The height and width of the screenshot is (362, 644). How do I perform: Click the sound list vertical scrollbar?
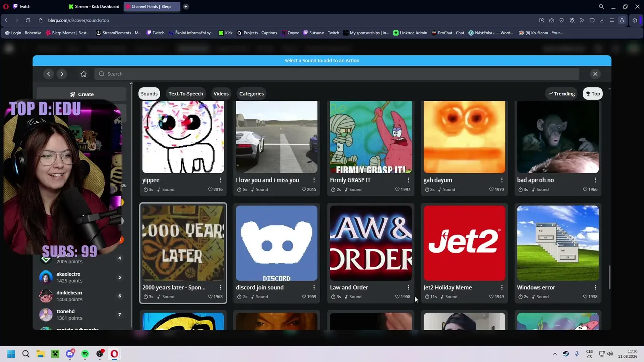(610, 278)
